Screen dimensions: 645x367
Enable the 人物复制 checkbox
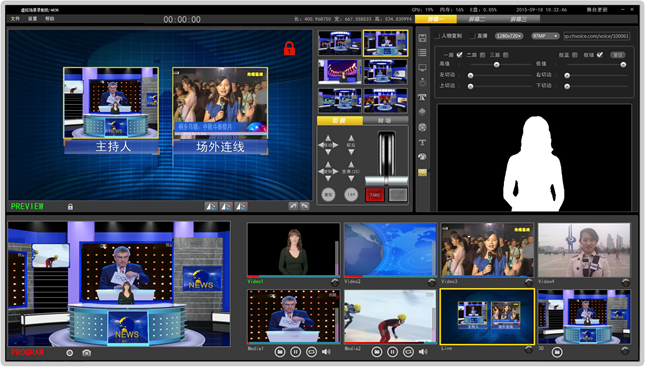point(437,36)
